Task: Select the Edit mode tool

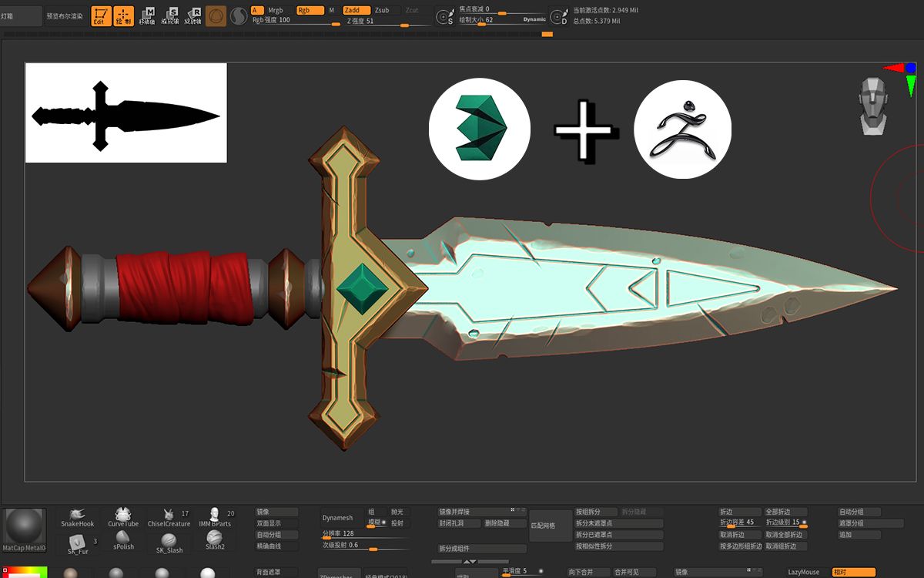Action: [102, 15]
